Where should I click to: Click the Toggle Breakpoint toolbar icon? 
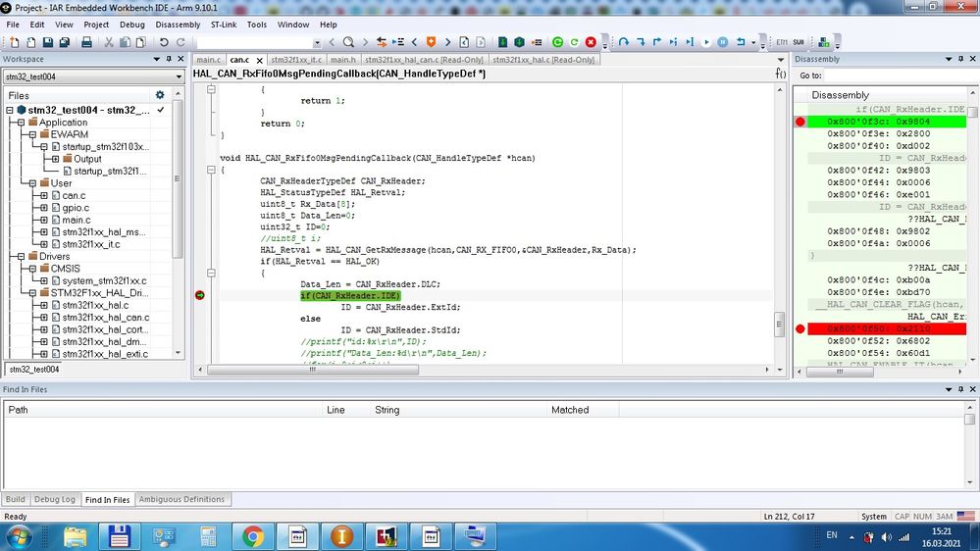click(x=537, y=42)
